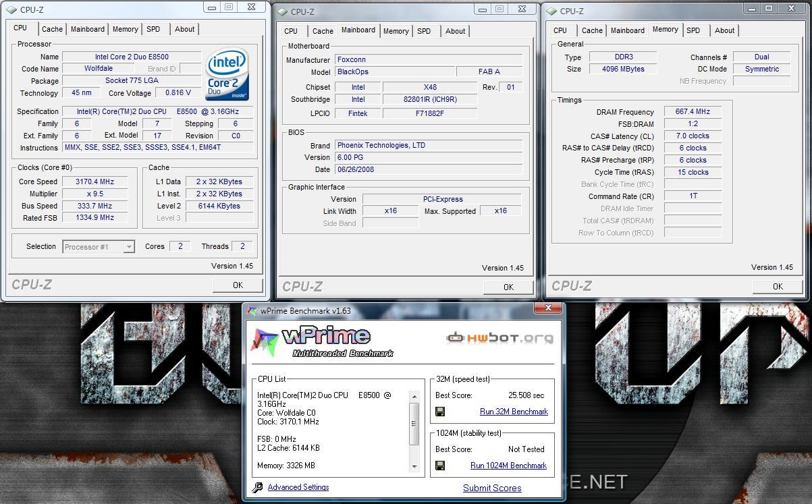Open Advanced Settings link in wPrime
Image resolution: width=812 pixels, height=504 pixels.
click(x=298, y=487)
